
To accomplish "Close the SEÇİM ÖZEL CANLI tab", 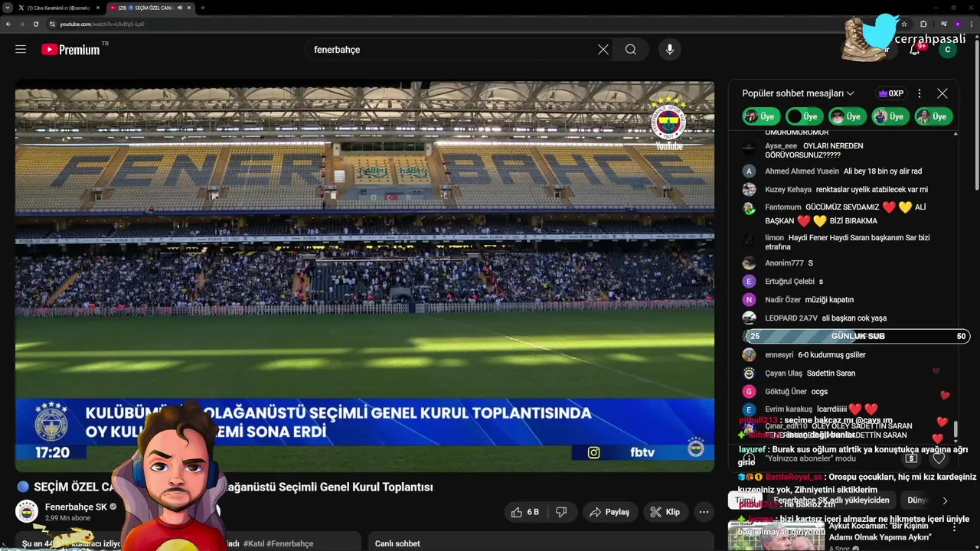I will pyautogui.click(x=189, y=8).
